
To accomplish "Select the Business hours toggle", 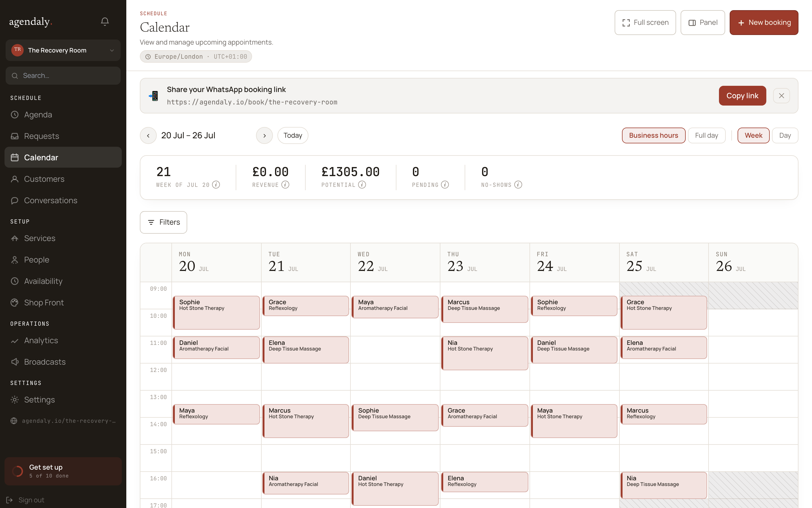I will pyautogui.click(x=654, y=135).
